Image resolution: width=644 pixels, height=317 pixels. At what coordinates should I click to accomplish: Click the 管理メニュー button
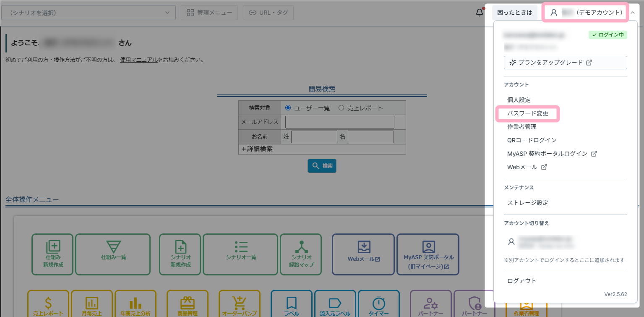tap(209, 13)
